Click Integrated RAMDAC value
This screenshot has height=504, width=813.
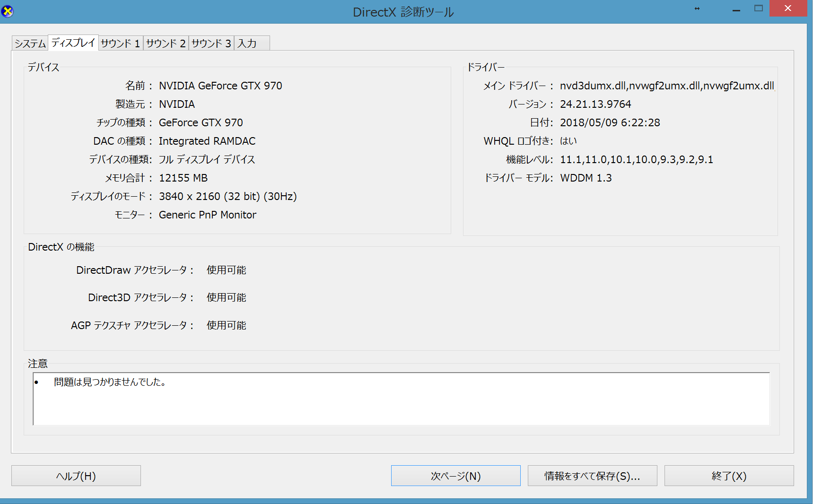point(207,141)
